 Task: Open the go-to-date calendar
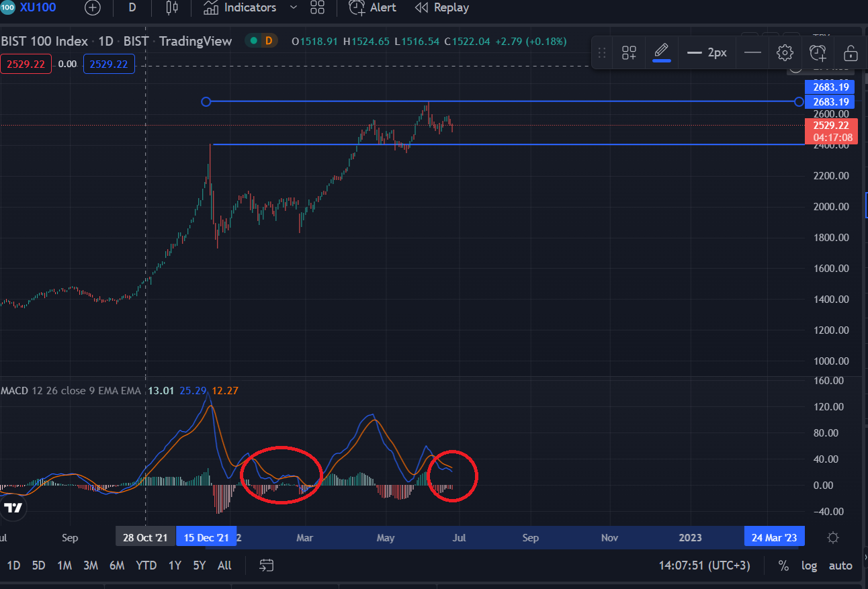click(267, 565)
